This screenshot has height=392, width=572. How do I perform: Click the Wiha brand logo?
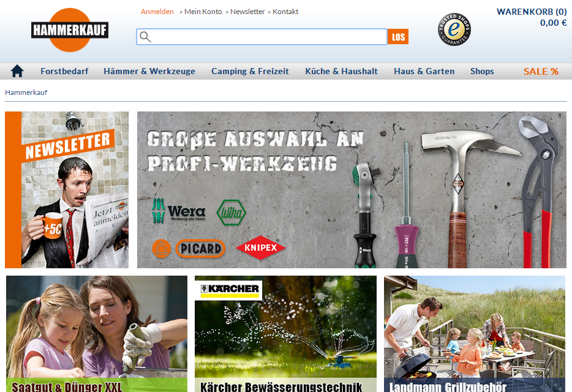231,212
